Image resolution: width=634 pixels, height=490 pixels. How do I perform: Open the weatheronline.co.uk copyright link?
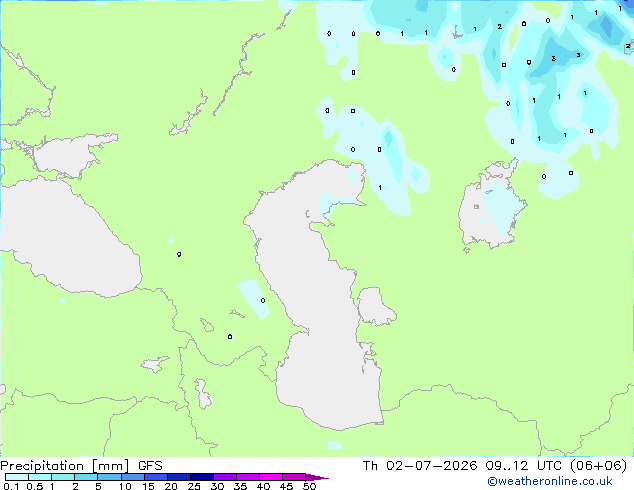point(549,481)
